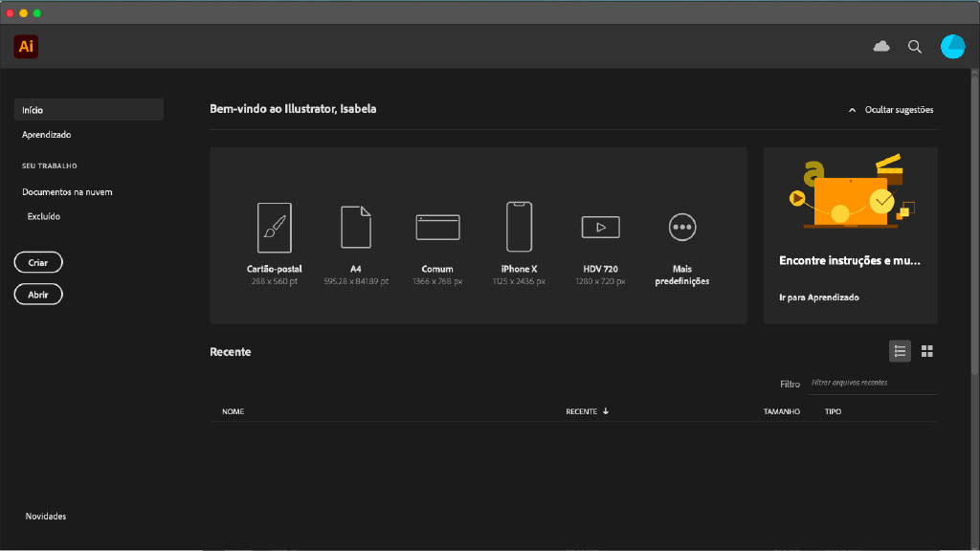Open Novidades in the sidebar

tap(46, 516)
